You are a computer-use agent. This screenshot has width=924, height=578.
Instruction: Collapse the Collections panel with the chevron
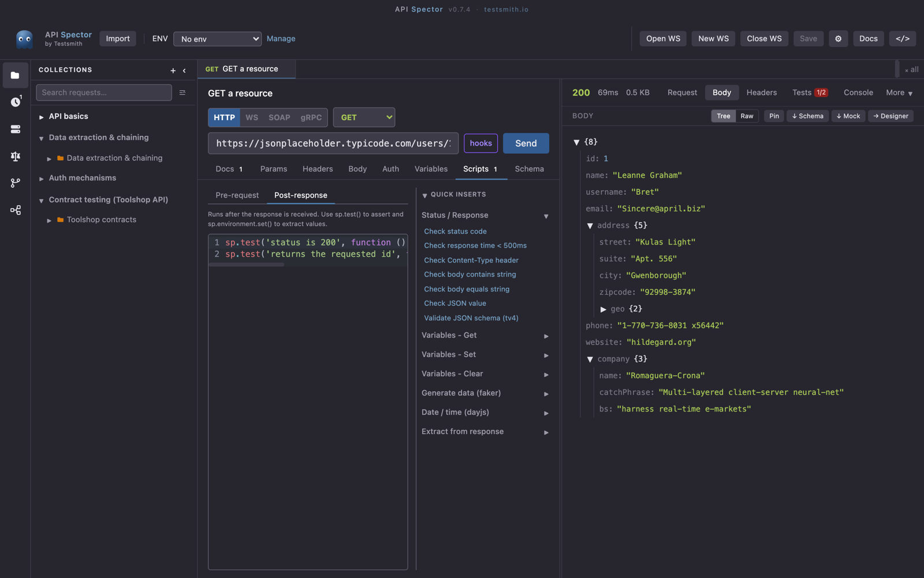[x=184, y=71]
